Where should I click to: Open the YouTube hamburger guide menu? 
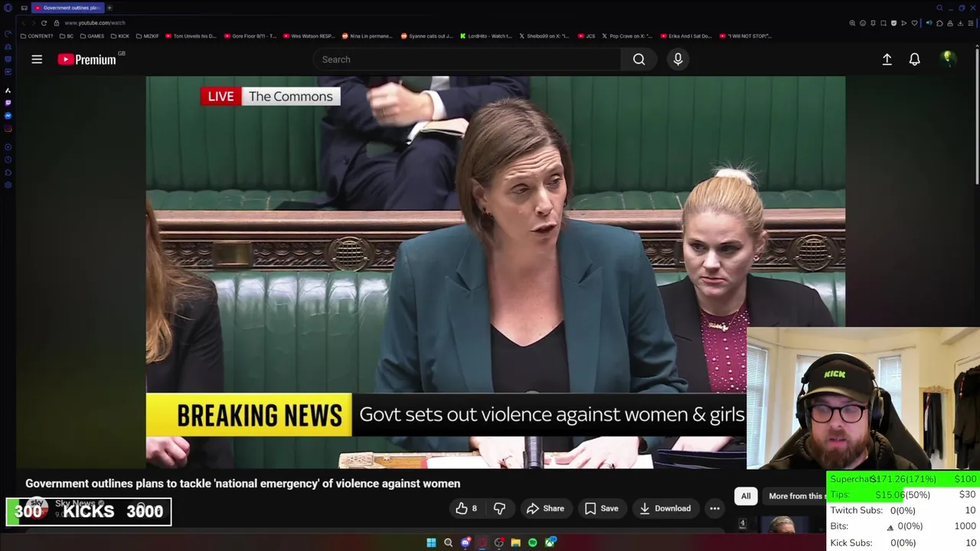click(x=37, y=59)
